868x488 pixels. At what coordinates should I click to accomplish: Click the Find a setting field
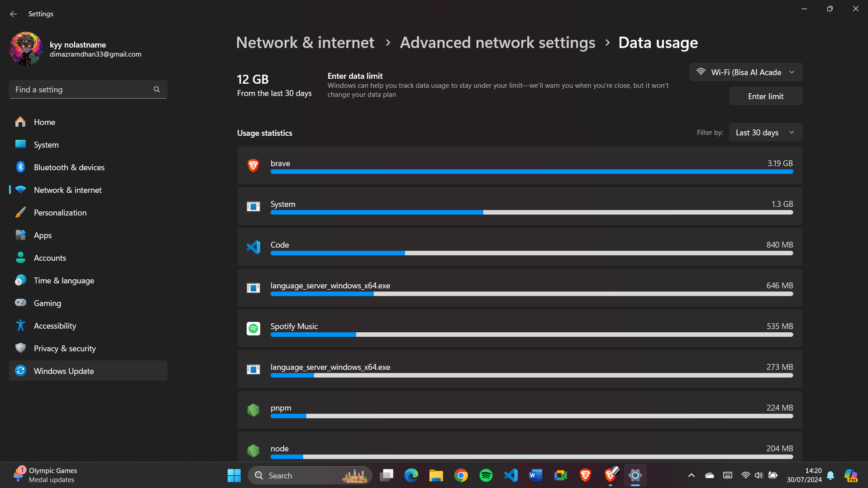[x=88, y=89]
